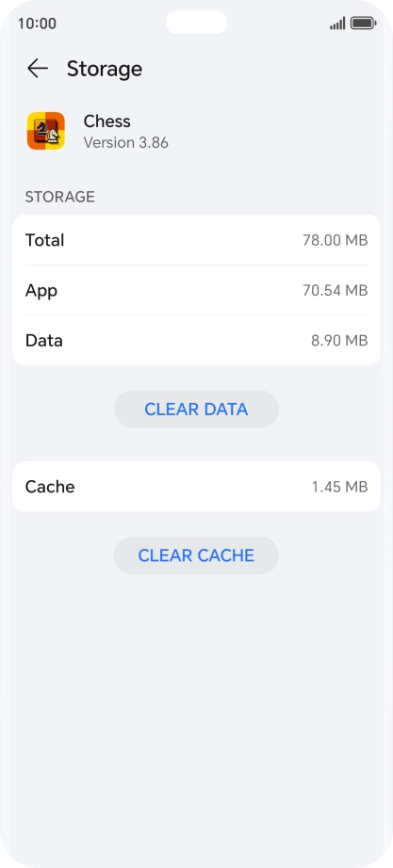Tap the Storage page title
This screenshot has width=393, height=868.
coord(105,70)
